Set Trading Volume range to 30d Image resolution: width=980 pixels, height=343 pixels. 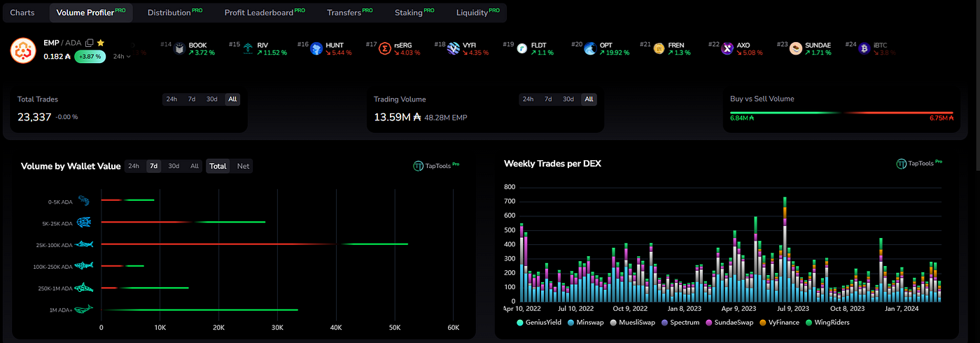[x=568, y=99]
